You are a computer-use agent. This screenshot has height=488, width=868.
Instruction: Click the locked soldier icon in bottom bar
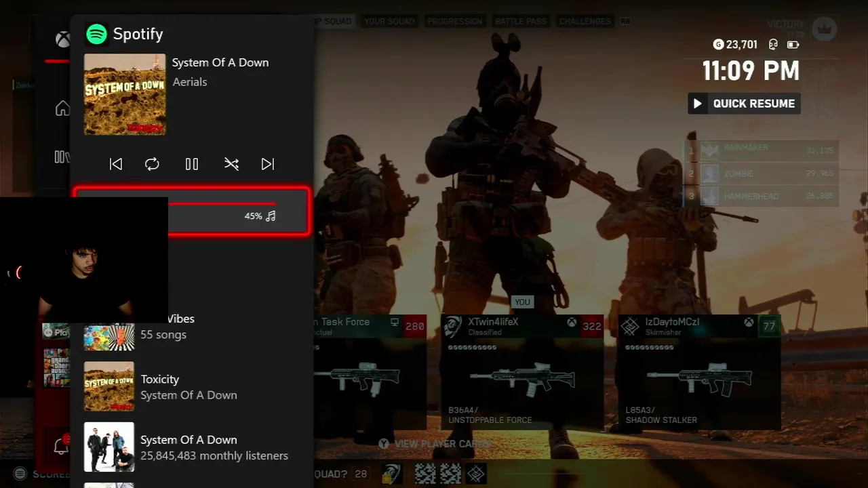pos(391,474)
